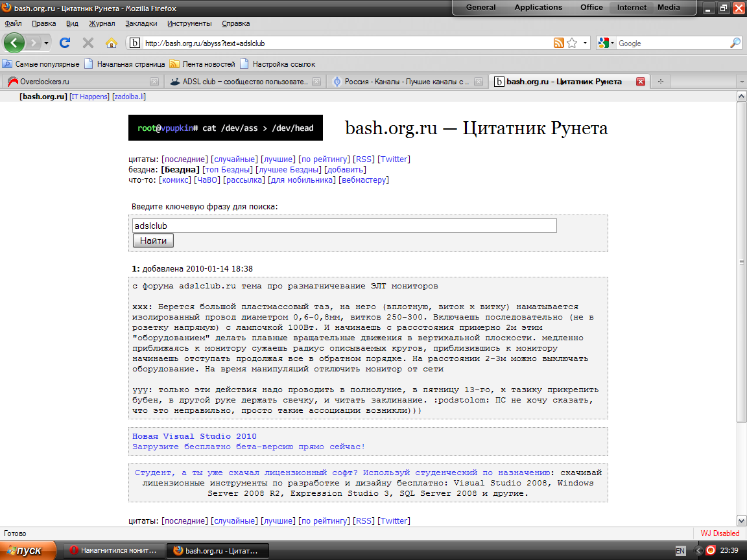The height and width of the screenshot is (560, 747).
Task: Click the zadolba.li link
Action: pyautogui.click(x=129, y=96)
